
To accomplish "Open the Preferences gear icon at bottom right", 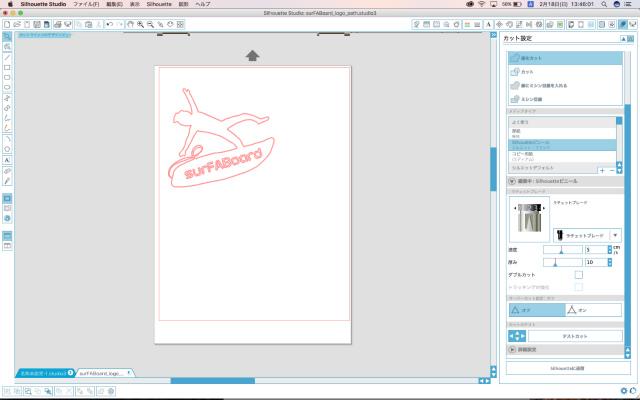I will click(624, 391).
